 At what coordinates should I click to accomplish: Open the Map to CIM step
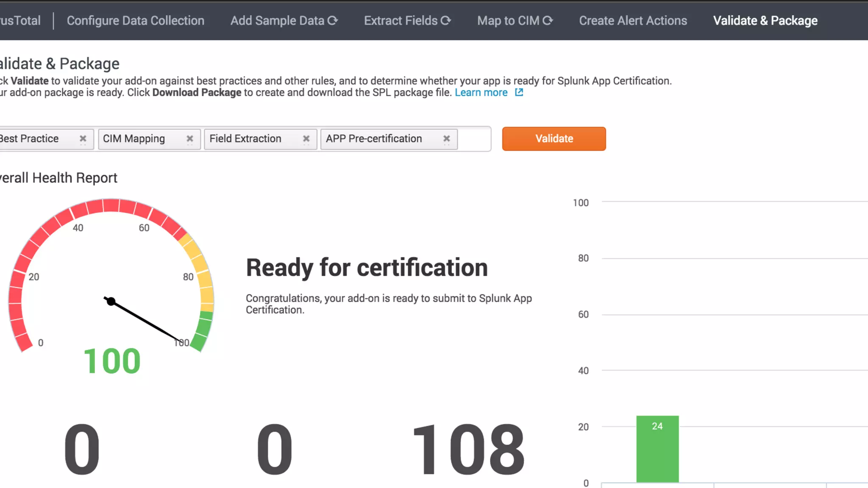[508, 20]
